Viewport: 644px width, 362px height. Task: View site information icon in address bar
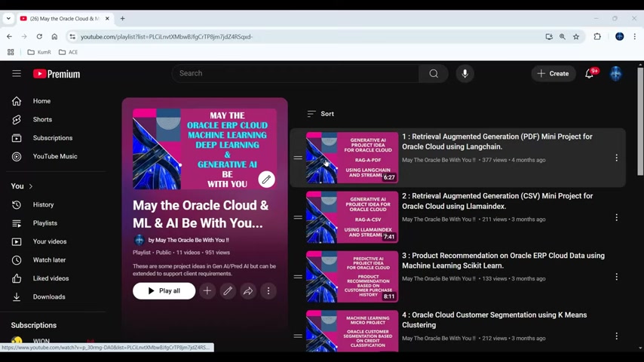[72, 36]
